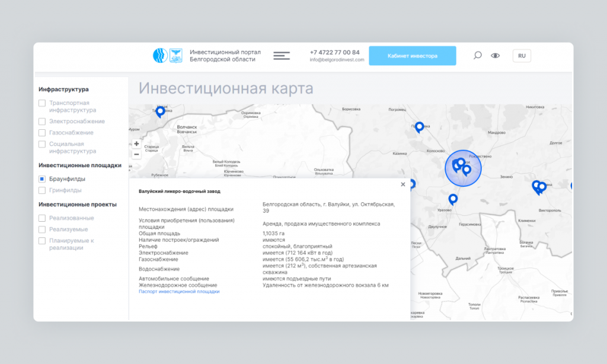Click the Инфраструктура section heading
The width and height of the screenshot is (607, 364).
pyautogui.click(x=63, y=90)
